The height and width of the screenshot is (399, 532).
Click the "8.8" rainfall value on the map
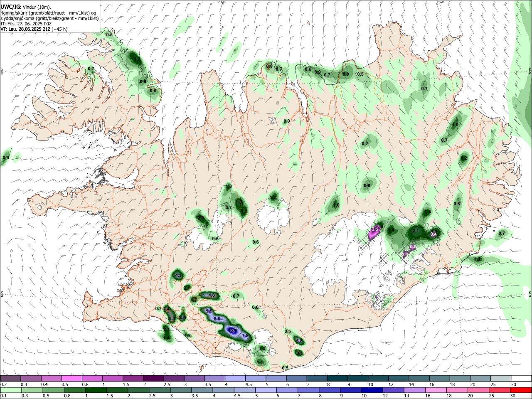(217, 319)
